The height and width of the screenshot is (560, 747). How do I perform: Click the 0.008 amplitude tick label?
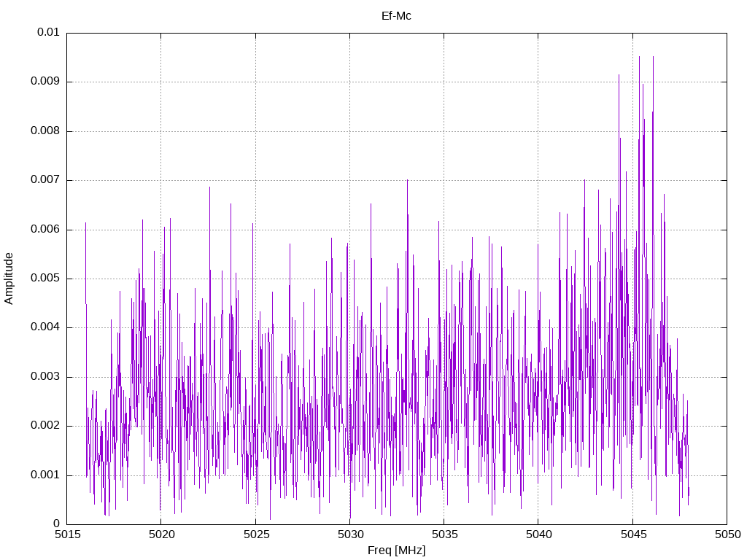pyautogui.click(x=44, y=131)
